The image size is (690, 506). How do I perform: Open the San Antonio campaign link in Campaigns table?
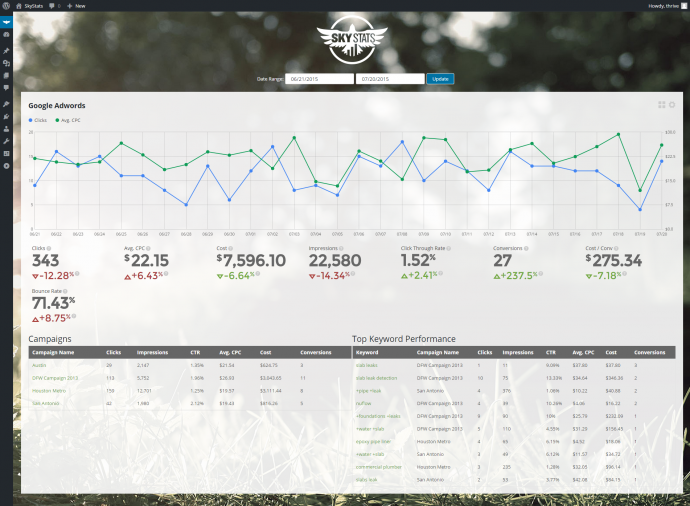(x=45, y=403)
